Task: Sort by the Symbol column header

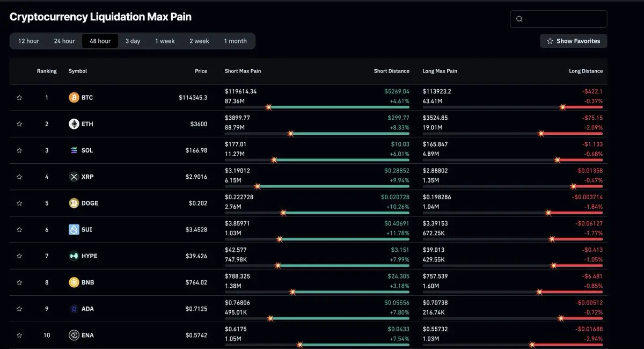Action: [78, 71]
